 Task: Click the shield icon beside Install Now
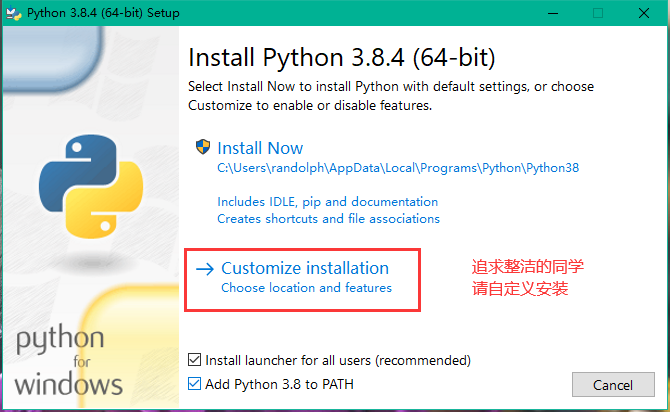pos(203,147)
